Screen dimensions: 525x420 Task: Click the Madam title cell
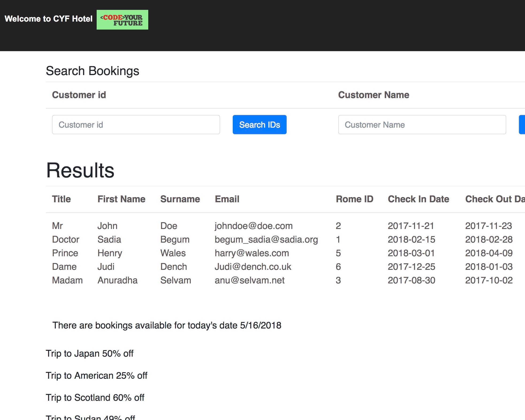click(68, 280)
